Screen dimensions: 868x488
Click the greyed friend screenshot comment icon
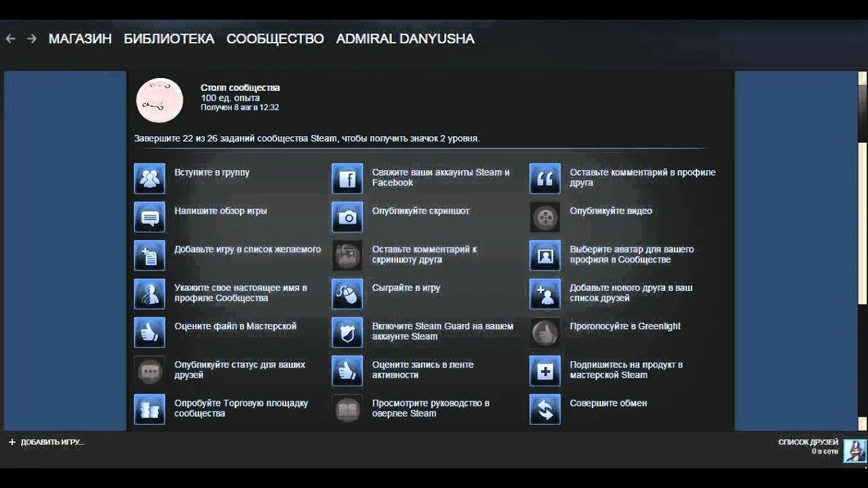(x=347, y=256)
